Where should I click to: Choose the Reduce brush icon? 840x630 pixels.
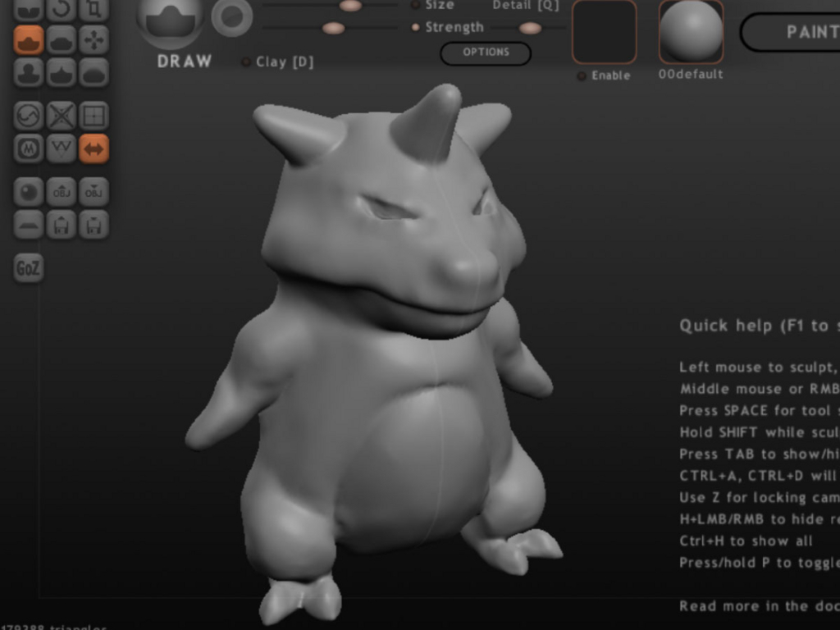coord(29,116)
